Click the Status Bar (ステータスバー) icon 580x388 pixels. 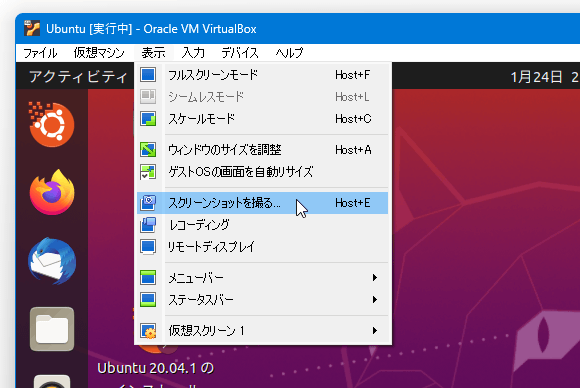point(148,300)
